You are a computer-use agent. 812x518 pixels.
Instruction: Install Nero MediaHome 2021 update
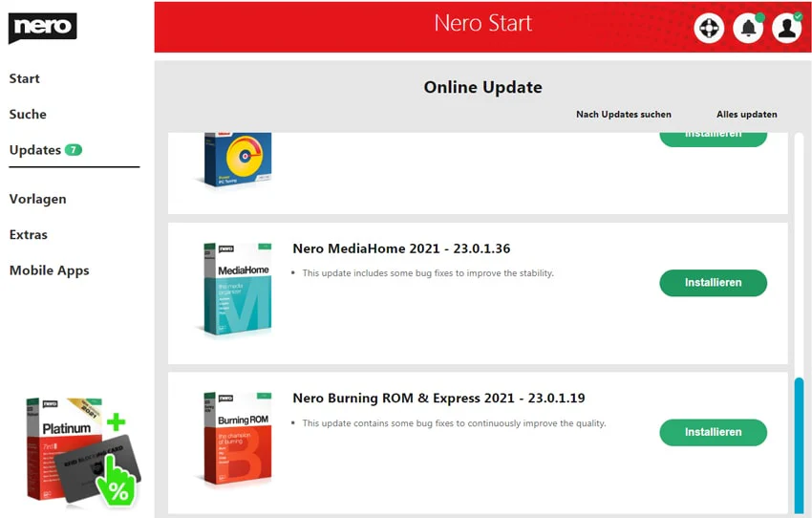point(713,283)
